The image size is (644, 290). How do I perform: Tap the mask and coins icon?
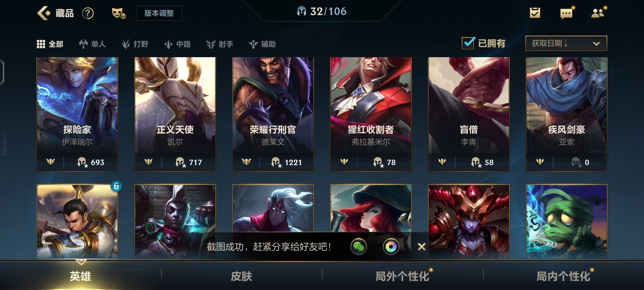[119, 13]
